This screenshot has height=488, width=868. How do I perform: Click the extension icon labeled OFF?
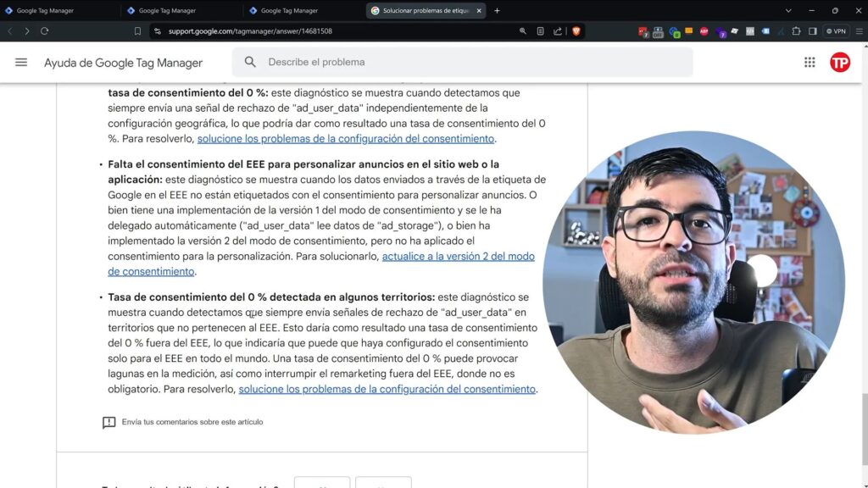(658, 31)
